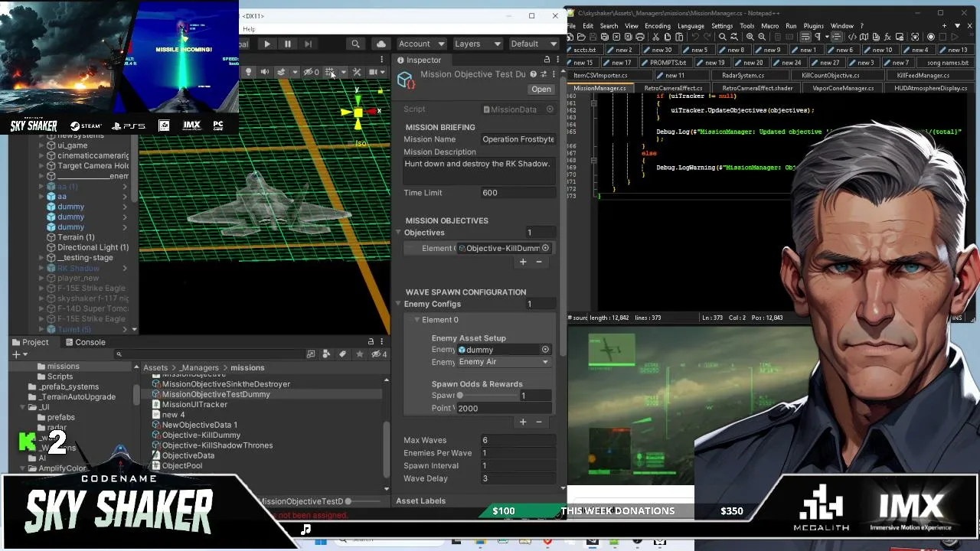980x551 pixels.
Task: Open Notepad++ Plugins menu
Action: pyautogui.click(x=814, y=26)
